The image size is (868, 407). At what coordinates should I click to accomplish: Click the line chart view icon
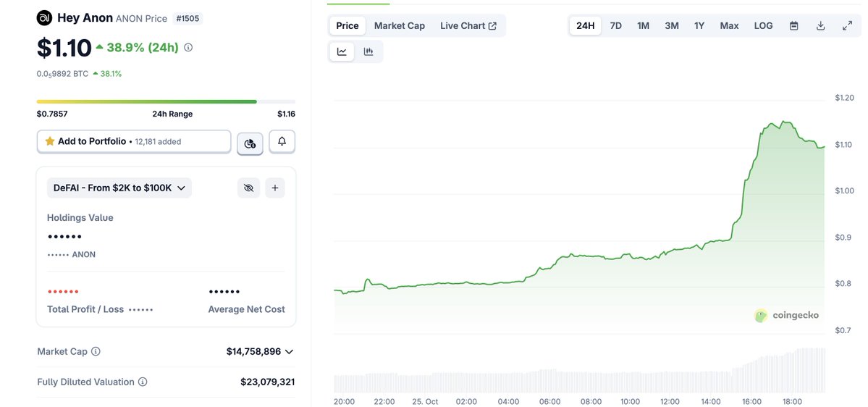[x=342, y=51]
